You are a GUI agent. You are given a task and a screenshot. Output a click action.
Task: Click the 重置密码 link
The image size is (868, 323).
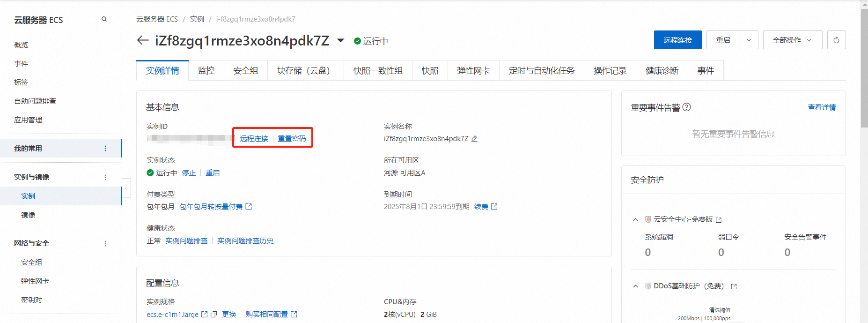292,138
